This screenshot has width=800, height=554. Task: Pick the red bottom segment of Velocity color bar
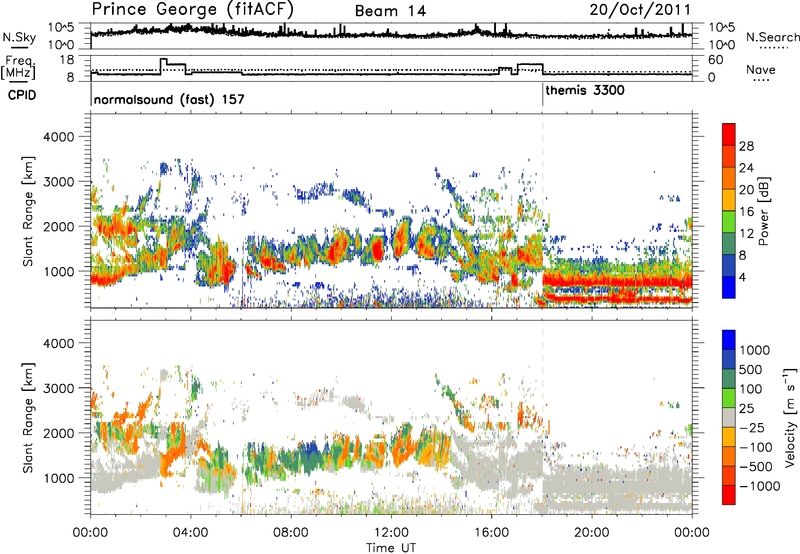pos(729,495)
